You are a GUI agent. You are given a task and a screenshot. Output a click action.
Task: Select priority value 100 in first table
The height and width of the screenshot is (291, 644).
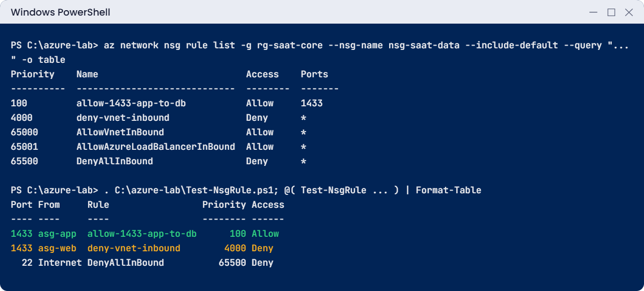point(19,103)
